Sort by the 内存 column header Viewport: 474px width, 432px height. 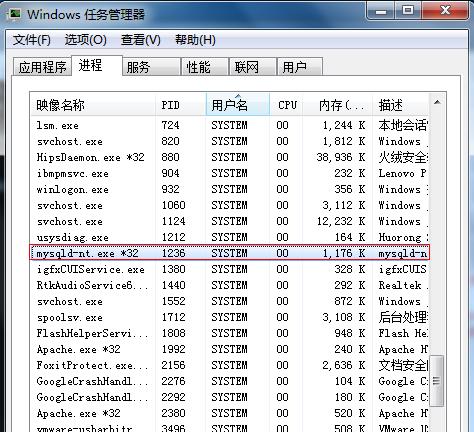coord(337,105)
